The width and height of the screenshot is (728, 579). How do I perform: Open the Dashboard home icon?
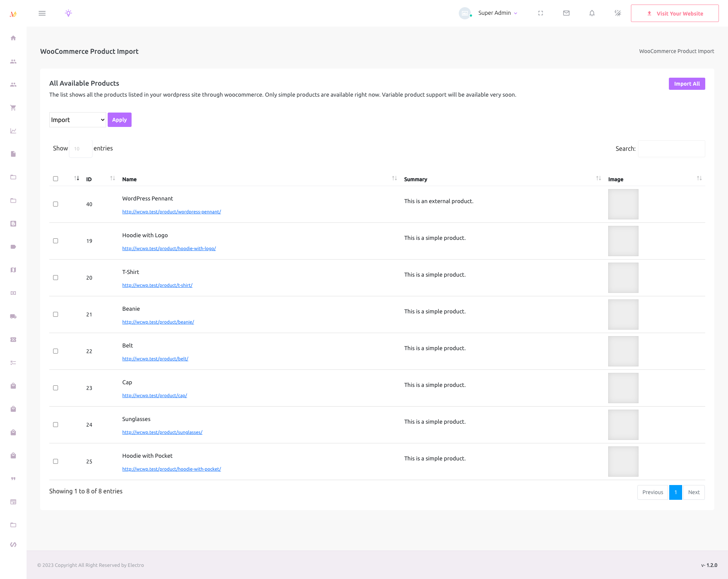tap(13, 38)
